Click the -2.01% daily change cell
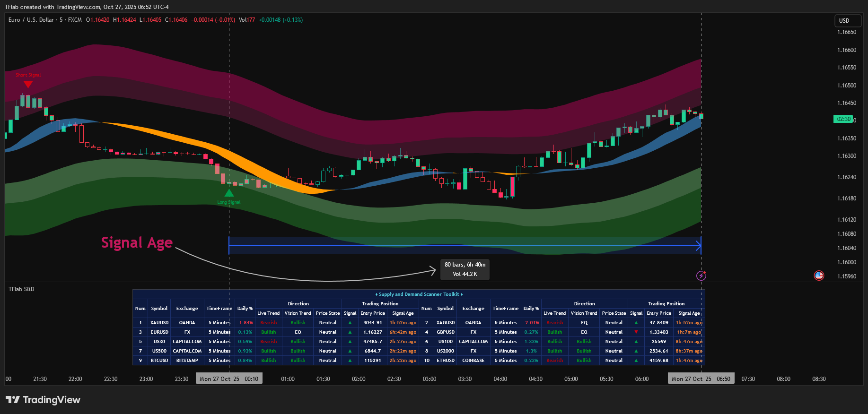Viewport: 868px width, 414px height. coord(531,323)
